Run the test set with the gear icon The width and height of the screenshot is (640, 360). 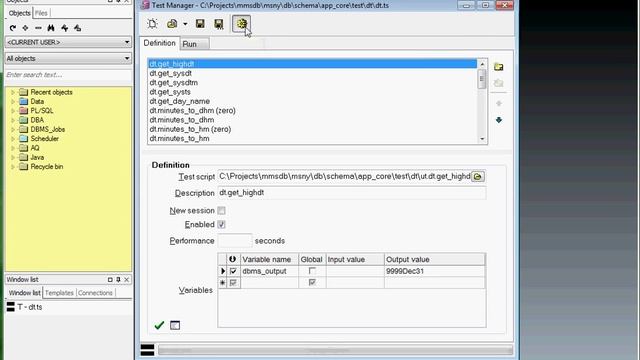242,24
